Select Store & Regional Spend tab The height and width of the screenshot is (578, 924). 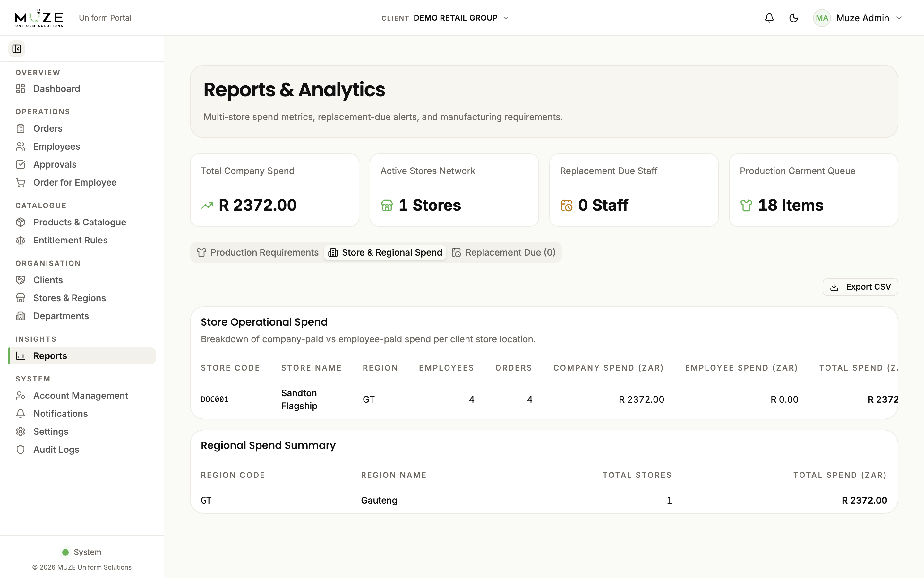coord(385,252)
